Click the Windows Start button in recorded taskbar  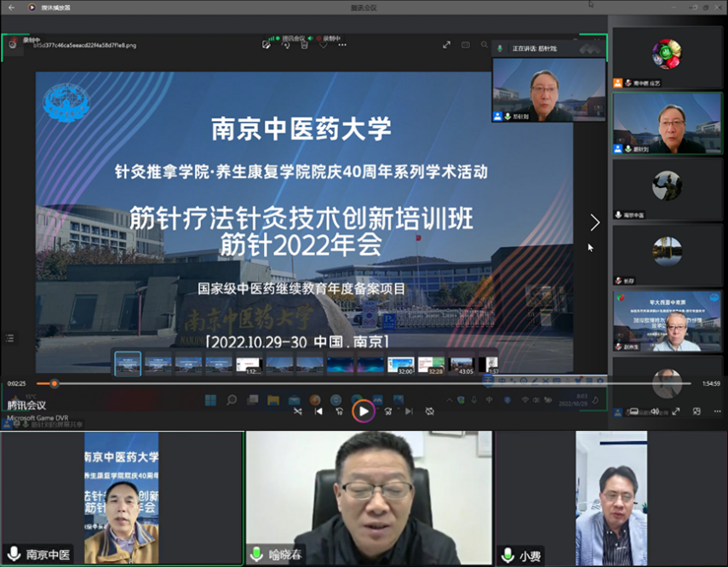[210, 400]
